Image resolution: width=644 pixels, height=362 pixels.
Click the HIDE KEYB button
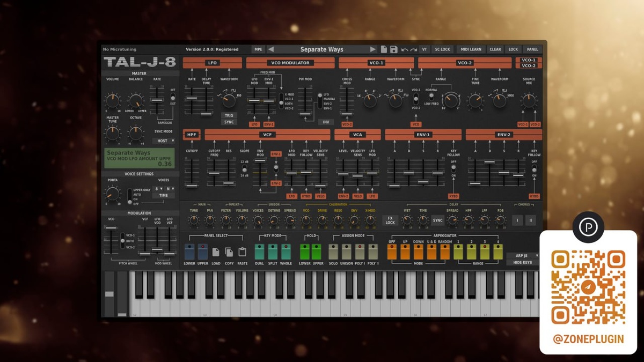click(523, 262)
